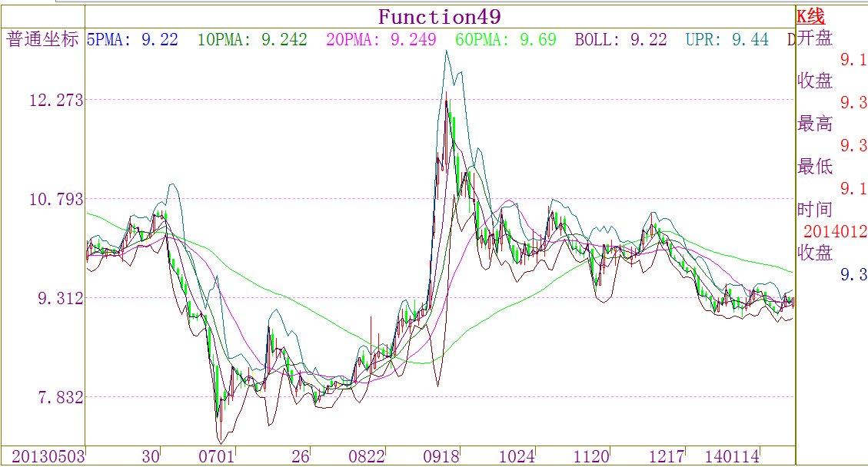Select the 5PMA moving average label
The width and height of the screenshot is (868, 467).
pyautogui.click(x=132, y=40)
